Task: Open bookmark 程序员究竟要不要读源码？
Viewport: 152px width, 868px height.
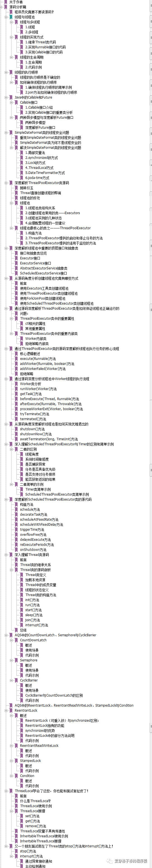Action: click(34, 12)
